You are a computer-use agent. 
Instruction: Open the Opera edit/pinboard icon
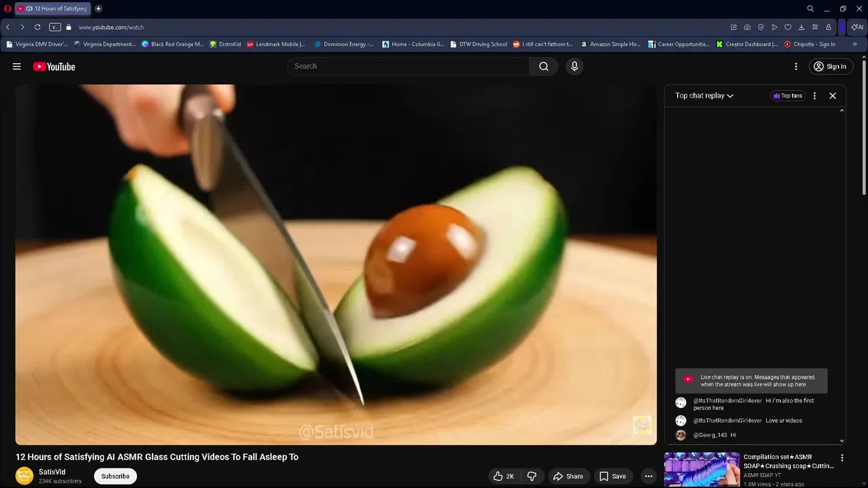click(734, 27)
